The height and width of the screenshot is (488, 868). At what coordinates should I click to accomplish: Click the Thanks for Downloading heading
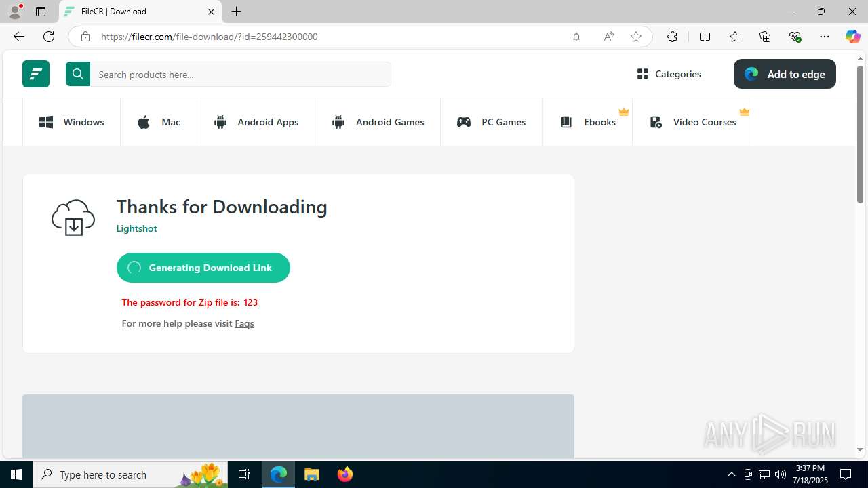coord(222,207)
